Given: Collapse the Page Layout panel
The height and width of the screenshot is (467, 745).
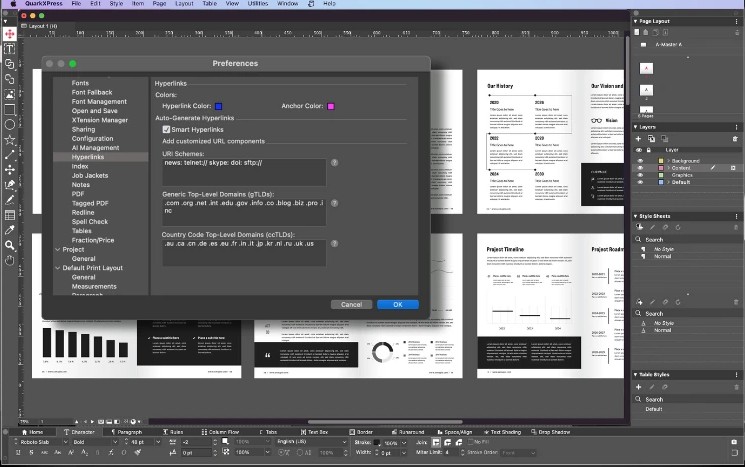Looking at the screenshot, I should tap(636, 21).
